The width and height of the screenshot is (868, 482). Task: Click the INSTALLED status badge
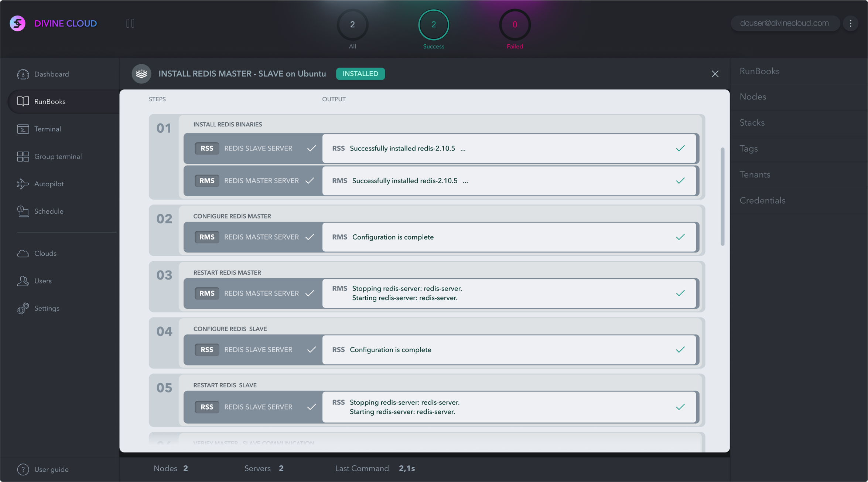(x=360, y=74)
